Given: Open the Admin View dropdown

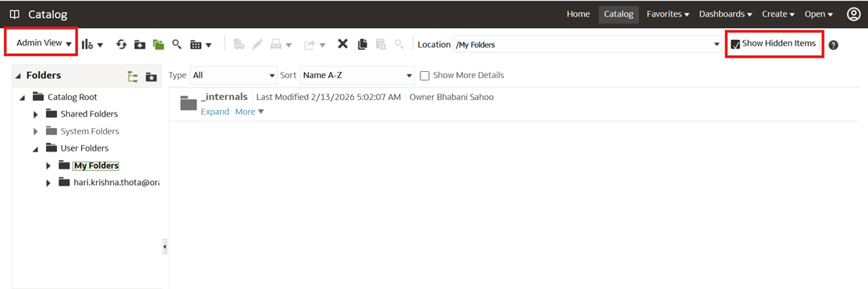Looking at the screenshot, I should [44, 43].
